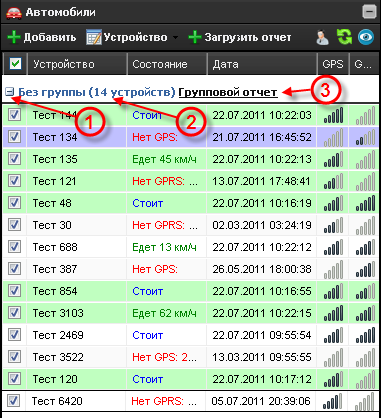Uncheck the Тест 134 checkbox
The image size is (381, 418).
(14, 137)
